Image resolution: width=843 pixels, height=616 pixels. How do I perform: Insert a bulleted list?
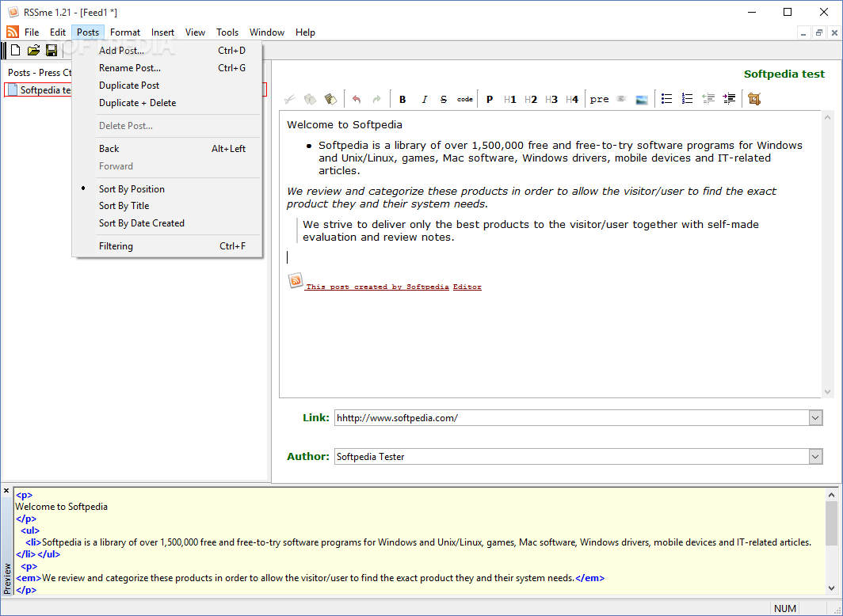pos(666,99)
